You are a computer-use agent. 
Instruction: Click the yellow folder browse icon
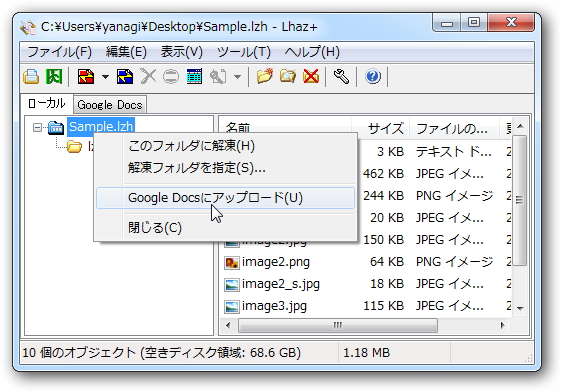[x=288, y=76]
